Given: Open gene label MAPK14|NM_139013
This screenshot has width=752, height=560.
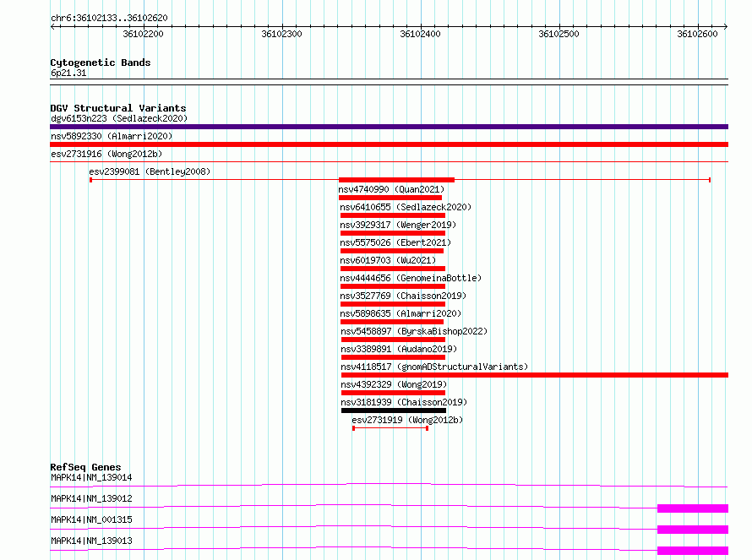Looking at the screenshot, I should pos(91,541).
